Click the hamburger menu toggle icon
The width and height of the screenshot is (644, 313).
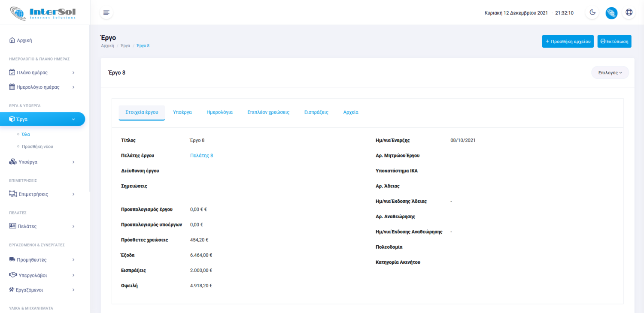point(106,13)
